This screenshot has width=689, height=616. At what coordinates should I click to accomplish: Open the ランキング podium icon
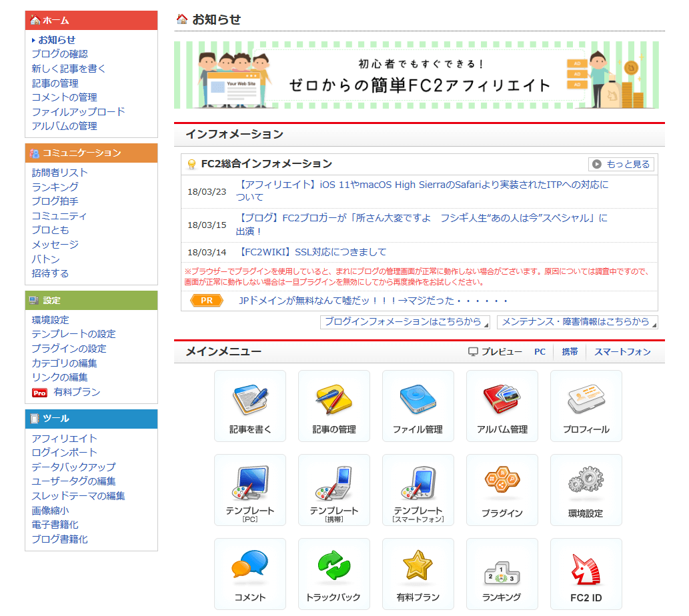pos(502,574)
